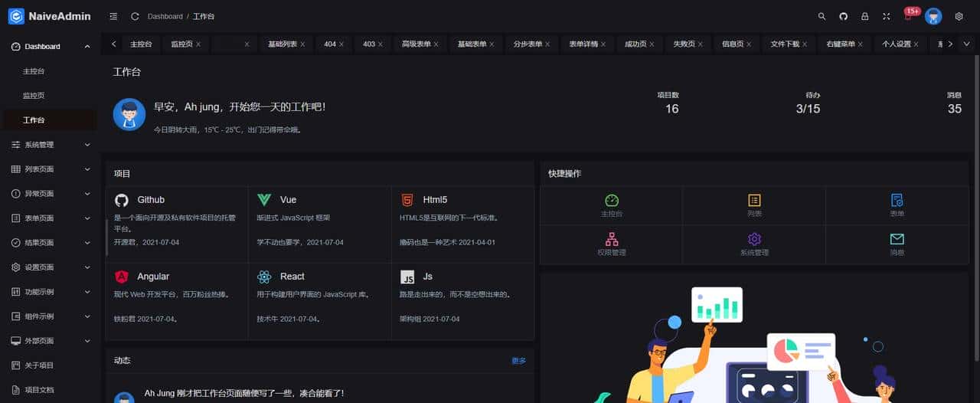Select 监控页 in the sidebar submenu
Image resolution: width=980 pixels, height=403 pixels.
[50, 96]
